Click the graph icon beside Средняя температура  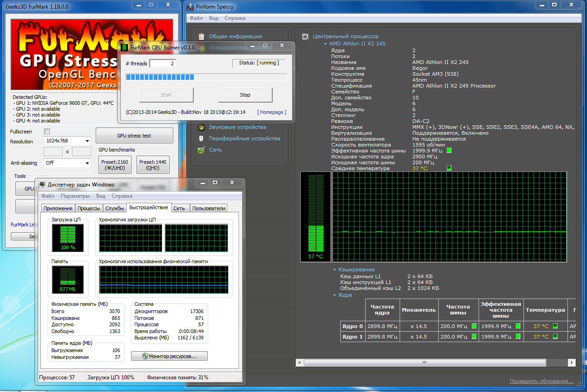point(449,168)
